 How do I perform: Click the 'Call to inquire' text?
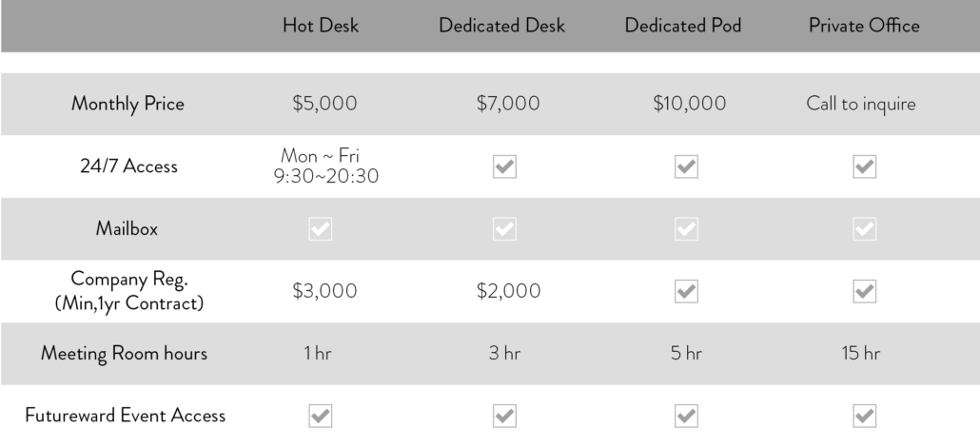click(861, 104)
